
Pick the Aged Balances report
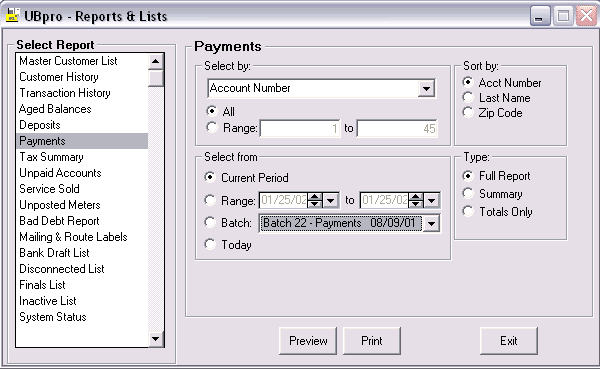tap(82, 109)
